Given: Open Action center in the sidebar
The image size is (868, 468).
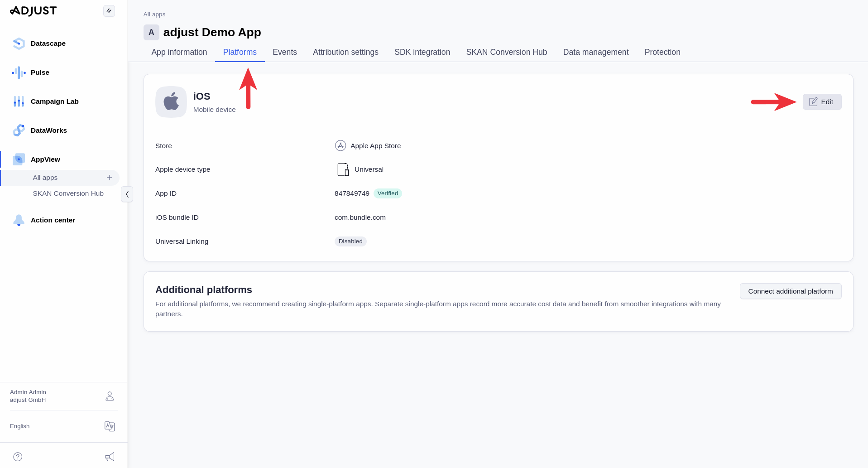Looking at the screenshot, I should pos(53,220).
